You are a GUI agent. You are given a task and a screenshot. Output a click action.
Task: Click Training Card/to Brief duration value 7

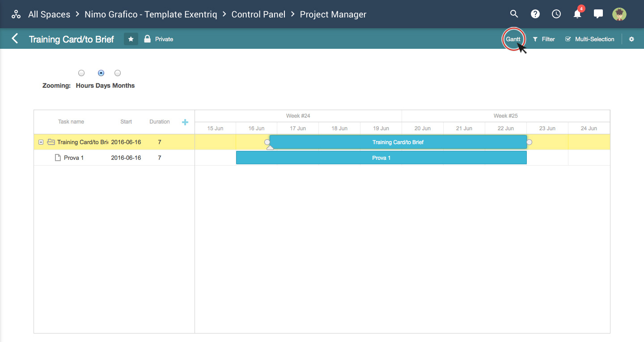(x=160, y=142)
